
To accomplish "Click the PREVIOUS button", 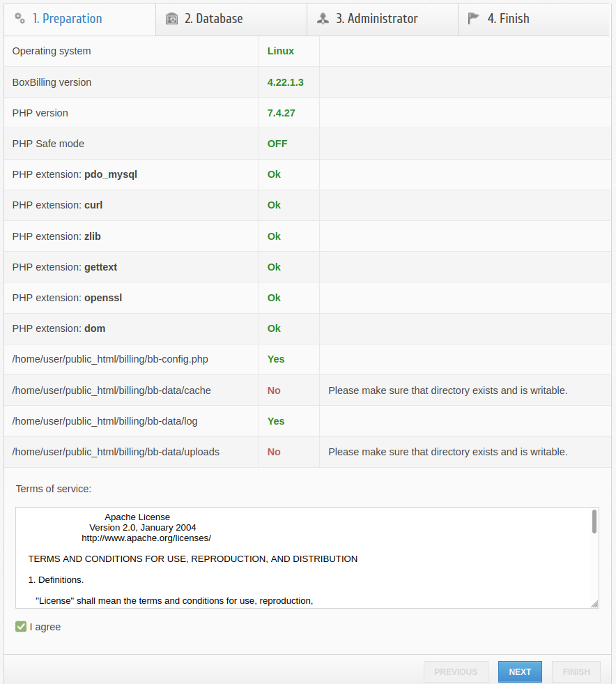I will 456,672.
